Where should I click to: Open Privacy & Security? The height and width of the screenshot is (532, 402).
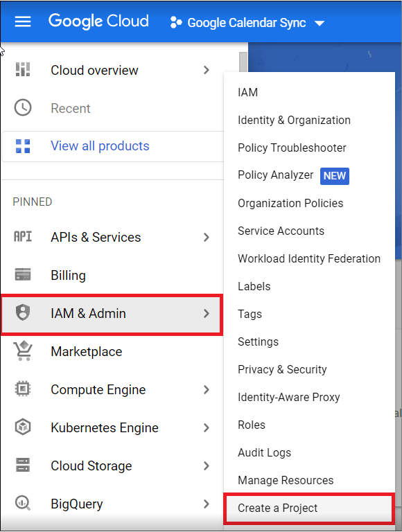point(282,369)
